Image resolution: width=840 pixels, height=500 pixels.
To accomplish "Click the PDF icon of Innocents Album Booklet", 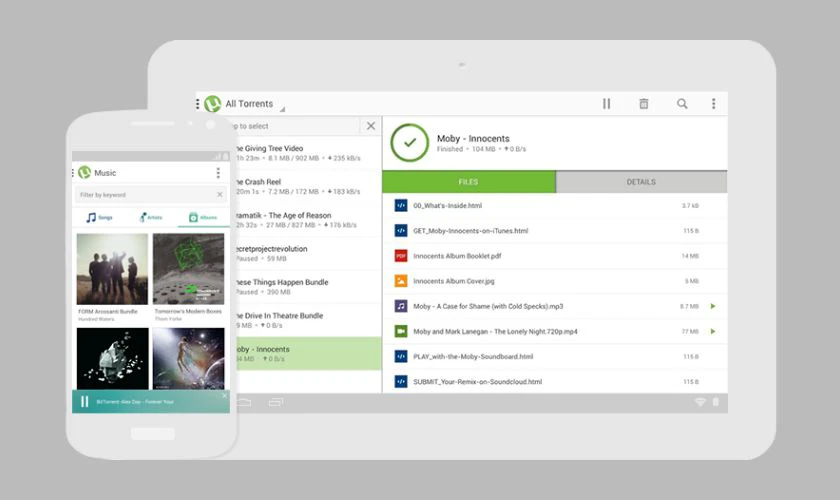I will (401, 256).
